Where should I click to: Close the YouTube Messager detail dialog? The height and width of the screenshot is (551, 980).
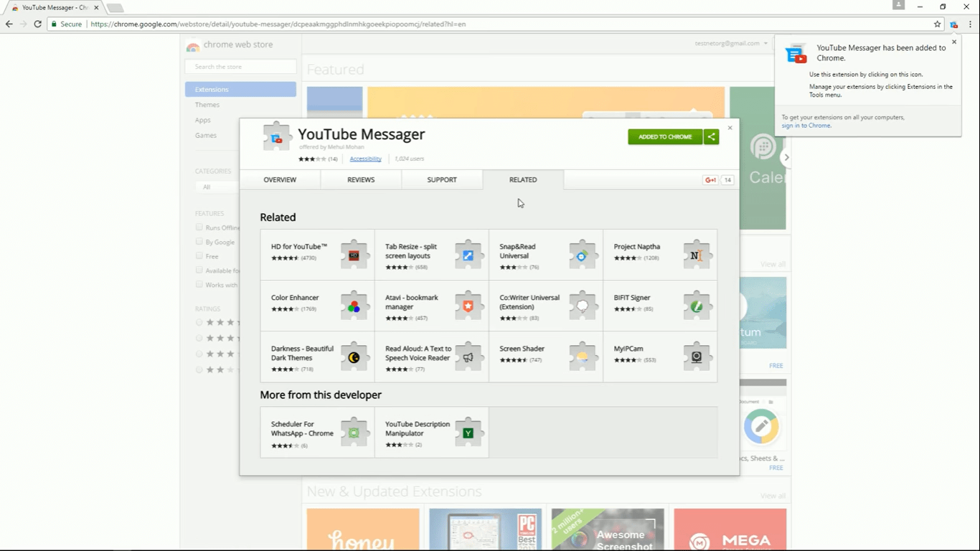pyautogui.click(x=730, y=128)
